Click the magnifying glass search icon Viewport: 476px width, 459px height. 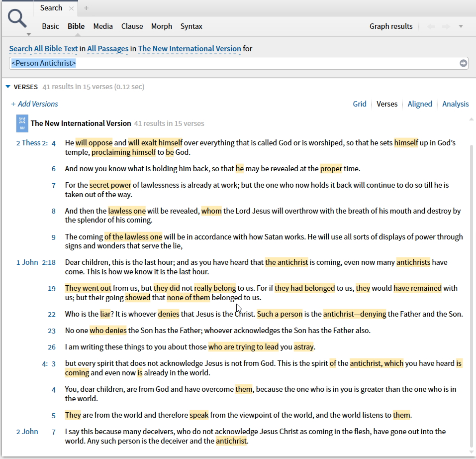(17, 18)
